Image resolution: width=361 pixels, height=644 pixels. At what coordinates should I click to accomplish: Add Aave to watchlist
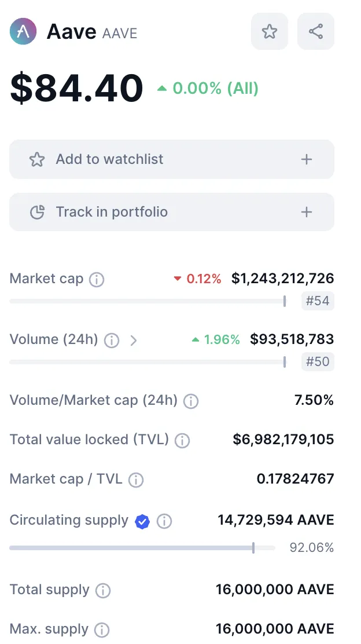coord(172,159)
